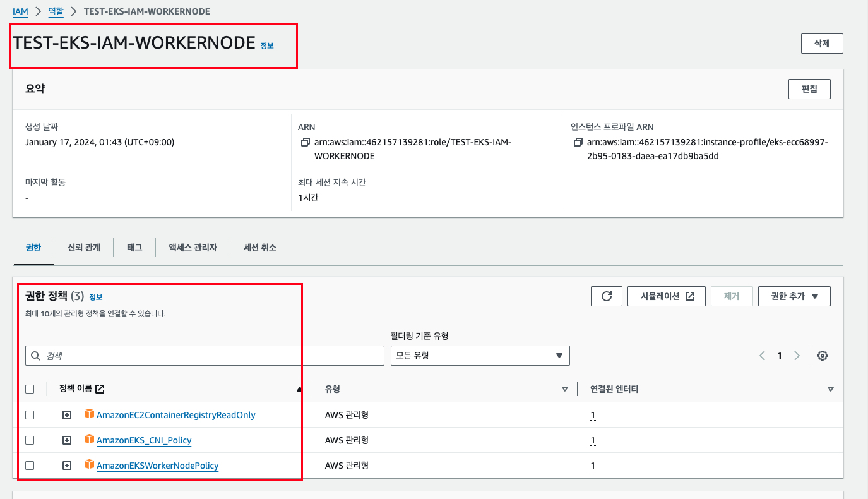Click the role ARN text value

point(413,149)
